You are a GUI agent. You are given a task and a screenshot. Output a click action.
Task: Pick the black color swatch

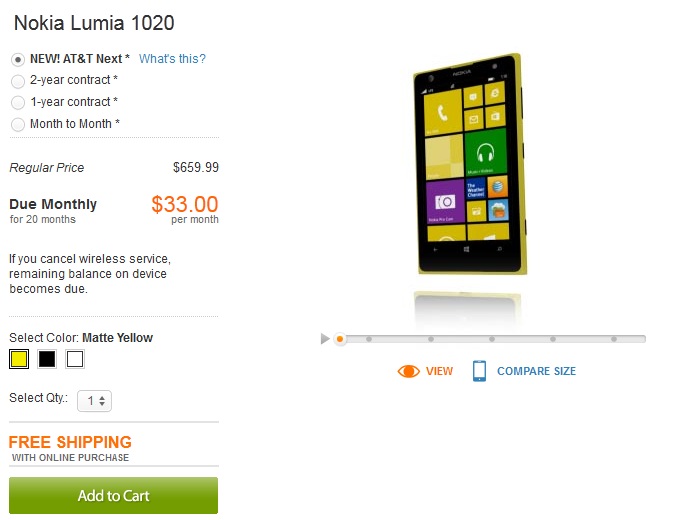point(47,359)
